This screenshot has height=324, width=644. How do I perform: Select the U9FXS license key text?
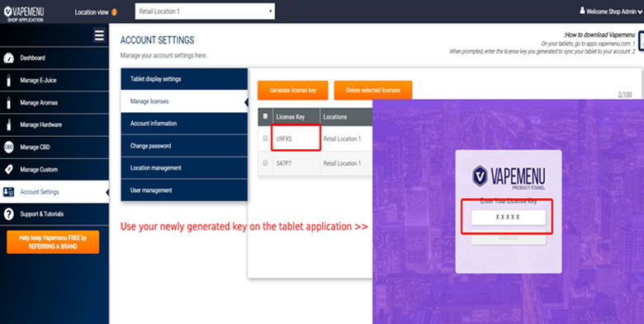pyautogui.click(x=284, y=139)
